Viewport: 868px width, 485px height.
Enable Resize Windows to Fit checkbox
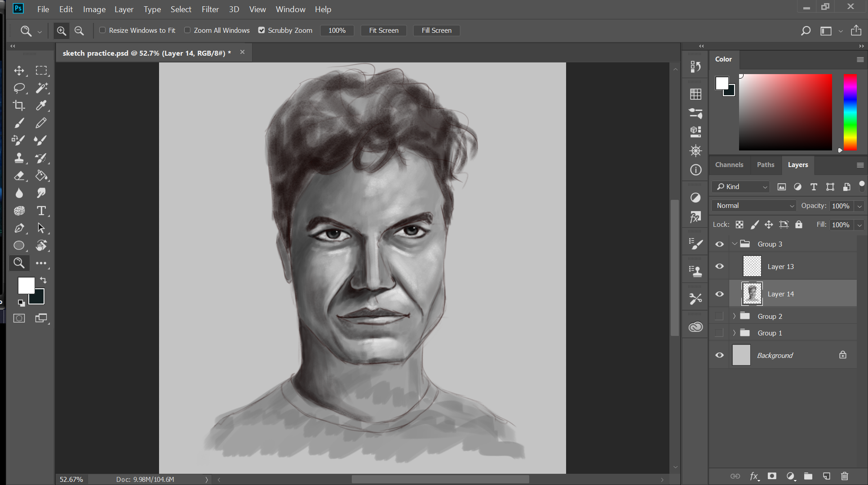(x=102, y=30)
